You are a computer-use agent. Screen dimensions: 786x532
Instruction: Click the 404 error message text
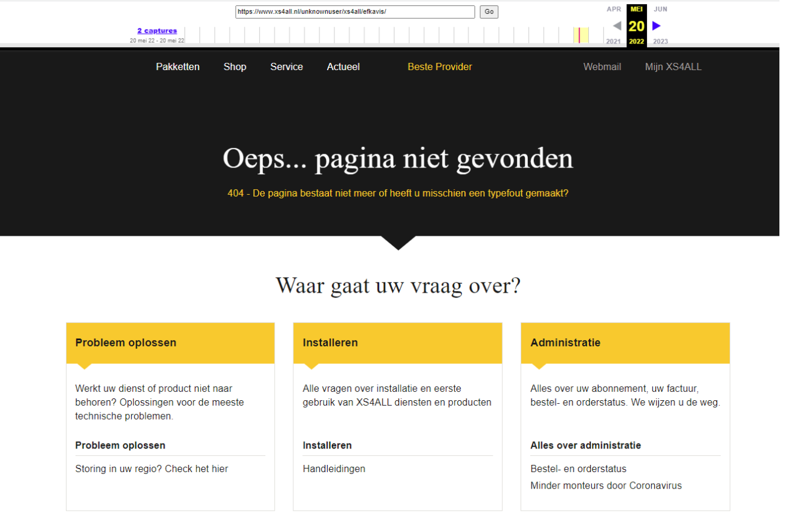(x=398, y=193)
